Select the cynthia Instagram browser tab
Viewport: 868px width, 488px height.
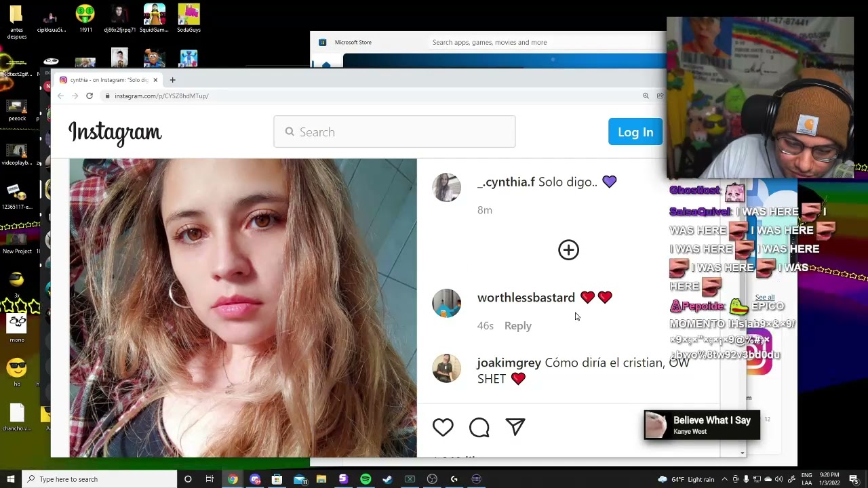click(108, 80)
